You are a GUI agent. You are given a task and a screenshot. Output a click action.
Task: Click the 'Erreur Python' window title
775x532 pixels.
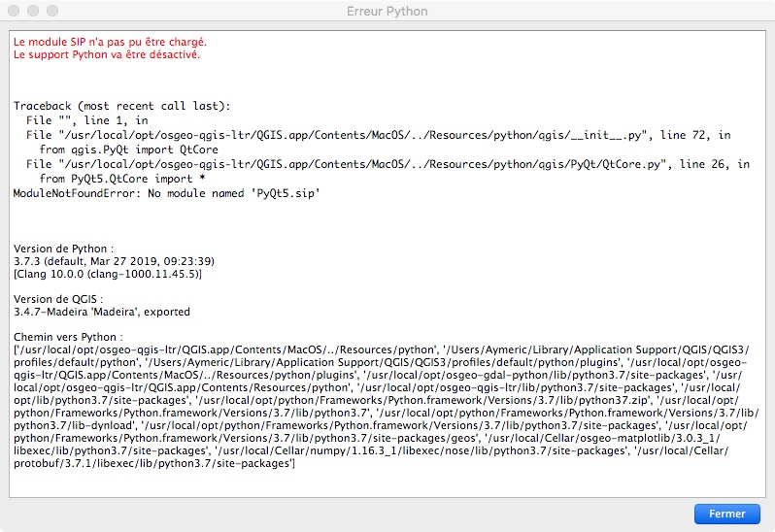point(387,12)
